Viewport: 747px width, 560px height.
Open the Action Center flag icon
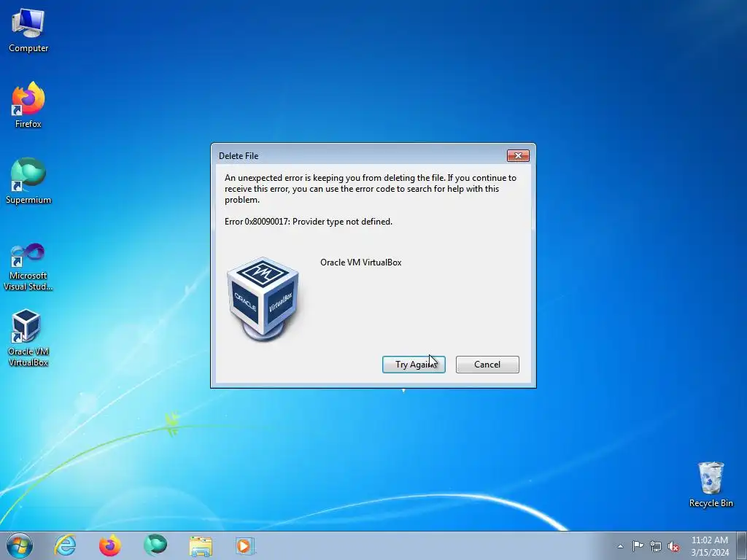pos(638,546)
